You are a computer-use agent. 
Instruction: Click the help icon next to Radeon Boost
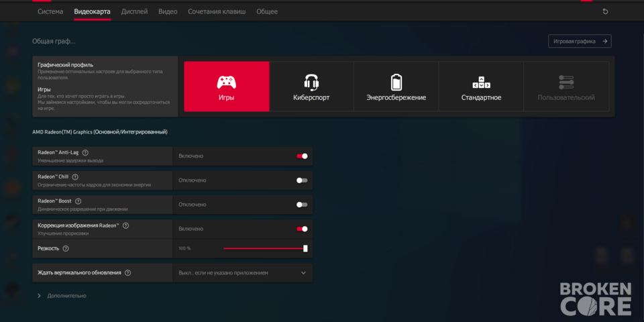(x=78, y=201)
